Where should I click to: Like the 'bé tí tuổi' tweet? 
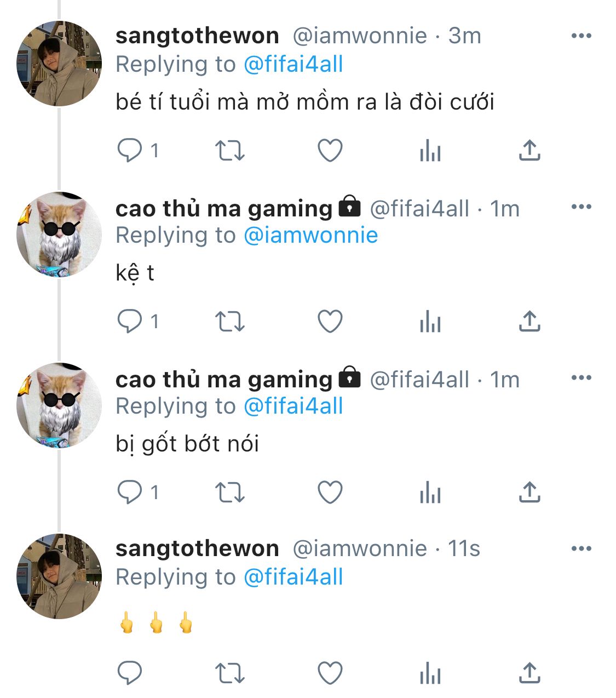tap(330, 150)
